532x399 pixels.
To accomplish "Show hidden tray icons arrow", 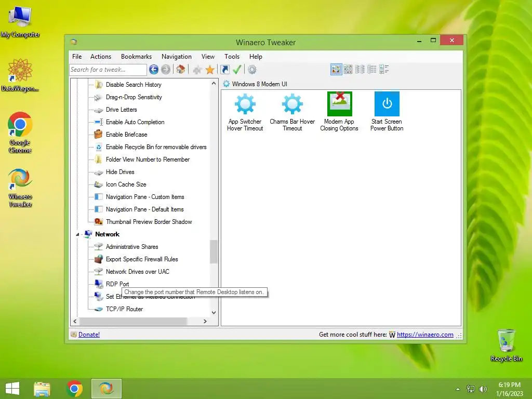I will click(458, 389).
